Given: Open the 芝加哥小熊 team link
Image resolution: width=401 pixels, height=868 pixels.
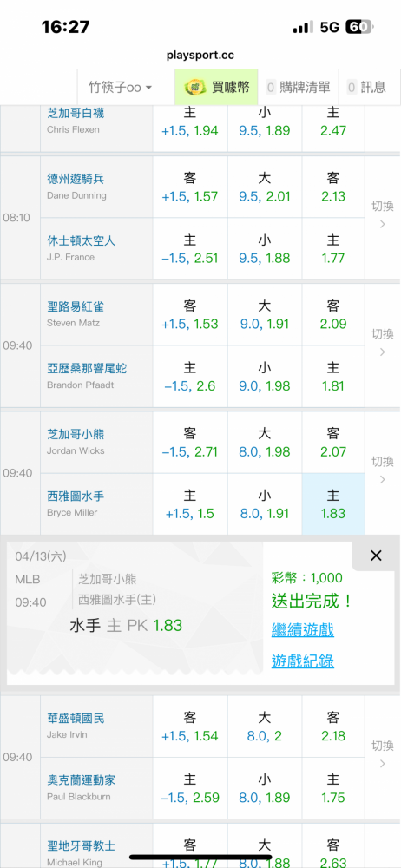Looking at the screenshot, I should pyautogui.click(x=76, y=434).
